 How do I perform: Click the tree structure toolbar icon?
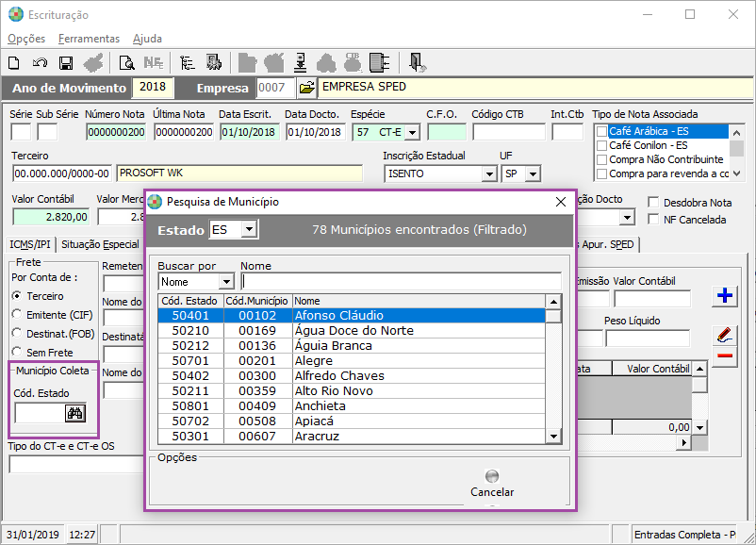pyautogui.click(x=187, y=63)
